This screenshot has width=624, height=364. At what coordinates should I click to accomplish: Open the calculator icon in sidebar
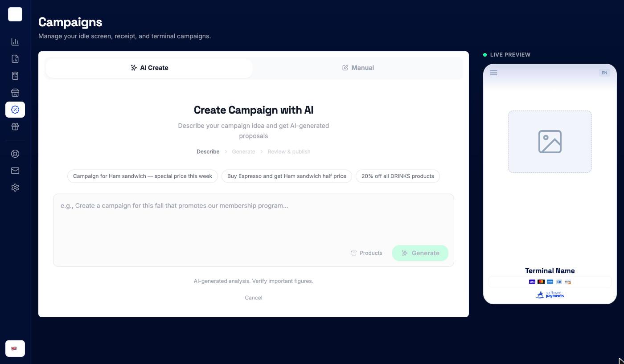(15, 76)
